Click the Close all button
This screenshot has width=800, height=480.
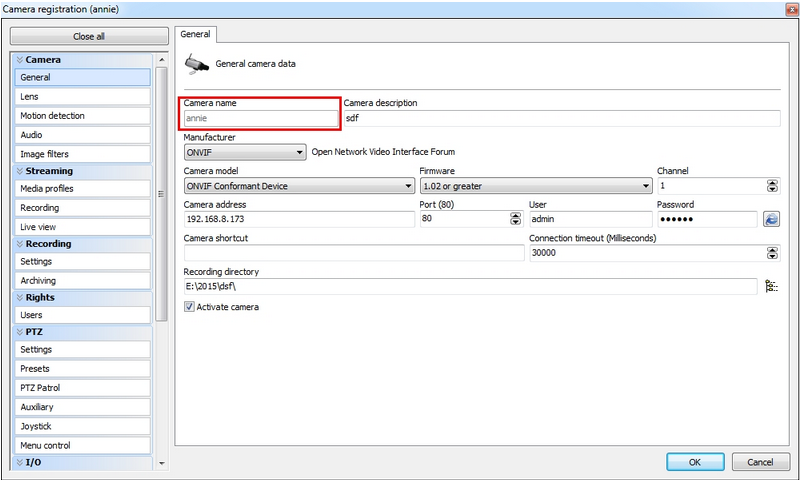pos(89,36)
